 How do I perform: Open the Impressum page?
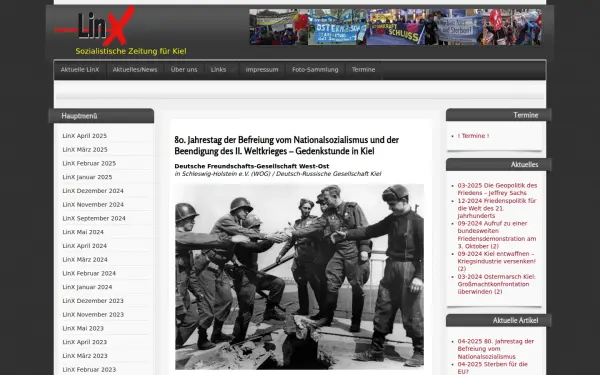coord(262,70)
